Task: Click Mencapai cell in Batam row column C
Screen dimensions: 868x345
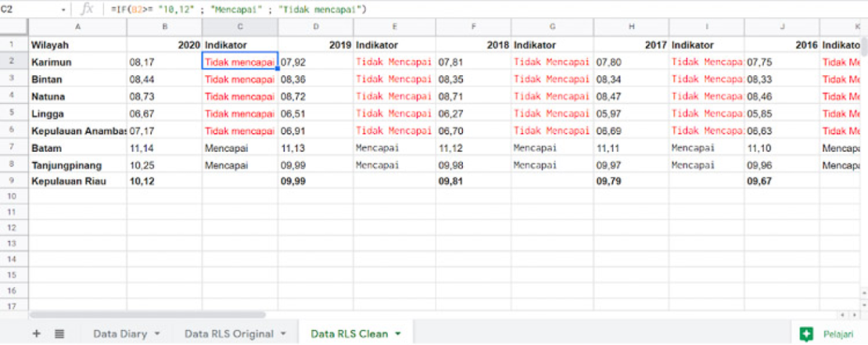Action: (x=240, y=148)
